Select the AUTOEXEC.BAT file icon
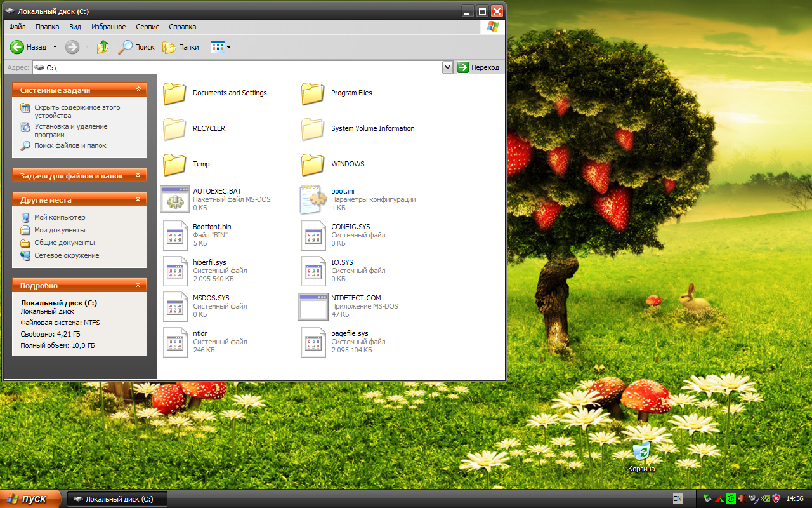Viewport: 812px width, 508px height. click(x=175, y=199)
